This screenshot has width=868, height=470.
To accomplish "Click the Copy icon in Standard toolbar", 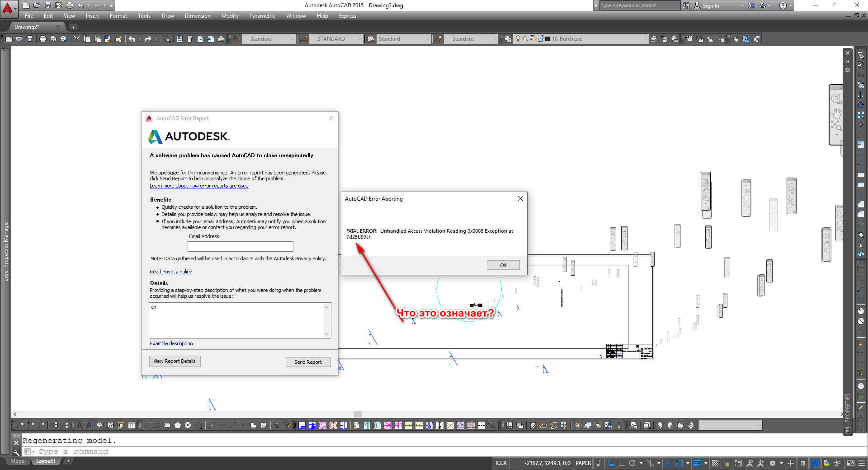I will click(87, 39).
